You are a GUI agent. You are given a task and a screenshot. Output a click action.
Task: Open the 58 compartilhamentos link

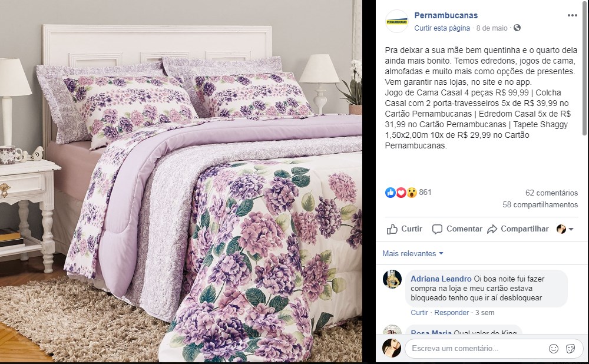click(x=540, y=205)
